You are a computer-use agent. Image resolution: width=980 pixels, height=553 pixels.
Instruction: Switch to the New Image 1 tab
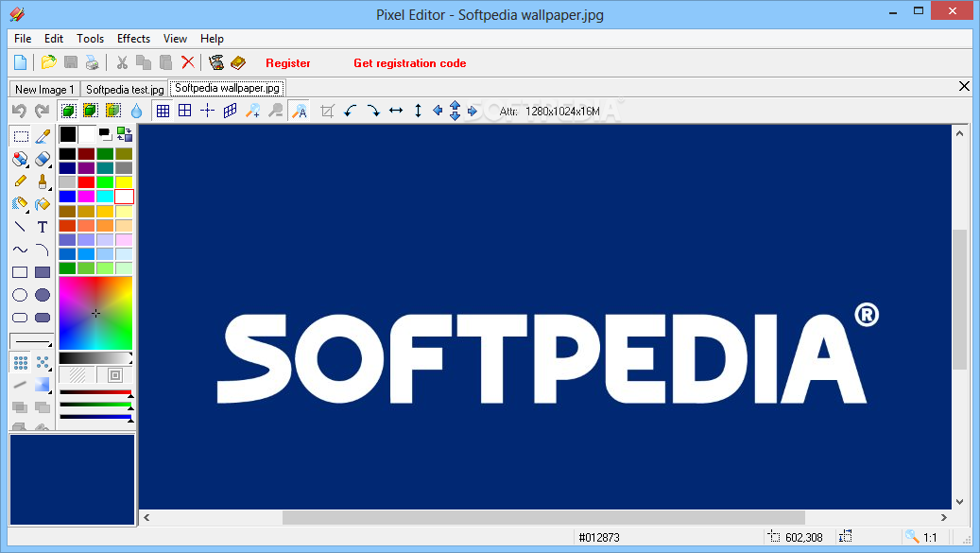click(44, 90)
